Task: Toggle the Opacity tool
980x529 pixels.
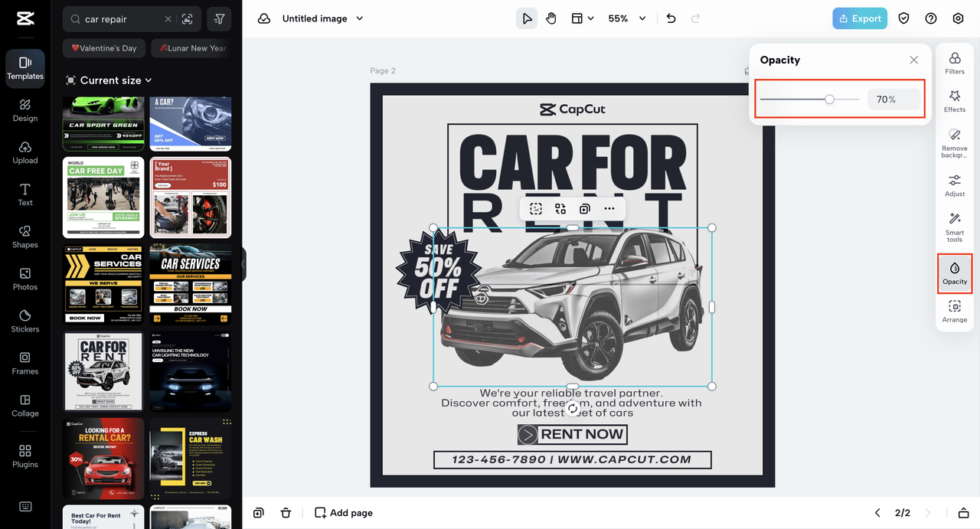Action: click(x=955, y=274)
